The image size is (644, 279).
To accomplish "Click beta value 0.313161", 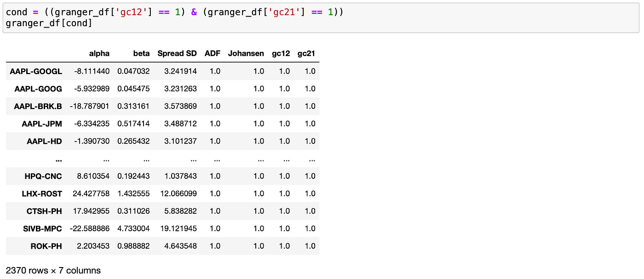I will (133, 106).
